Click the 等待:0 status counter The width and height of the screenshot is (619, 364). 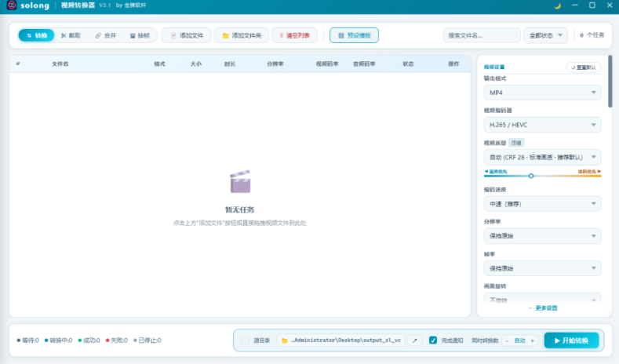tap(28, 340)
